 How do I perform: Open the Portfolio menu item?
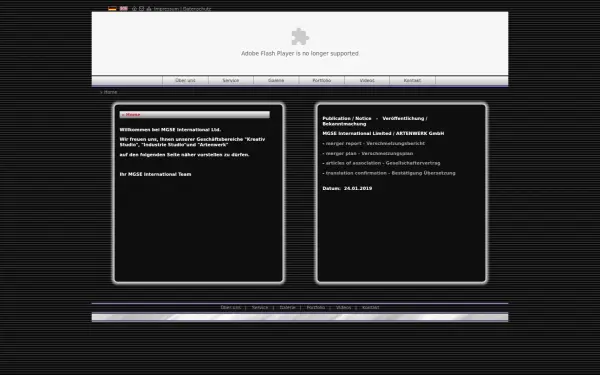click(x=322, y=80)
